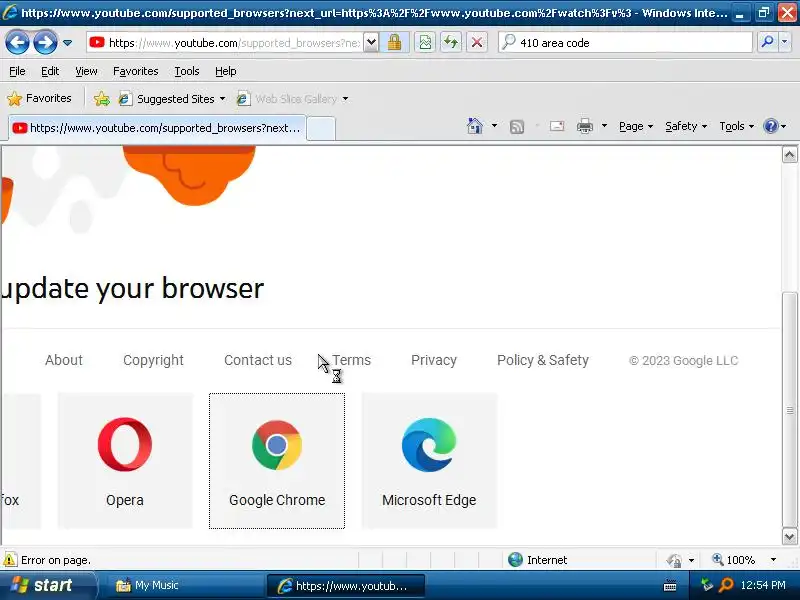
Task: Open the Safety command menu
Action: (x=686, y=126)
